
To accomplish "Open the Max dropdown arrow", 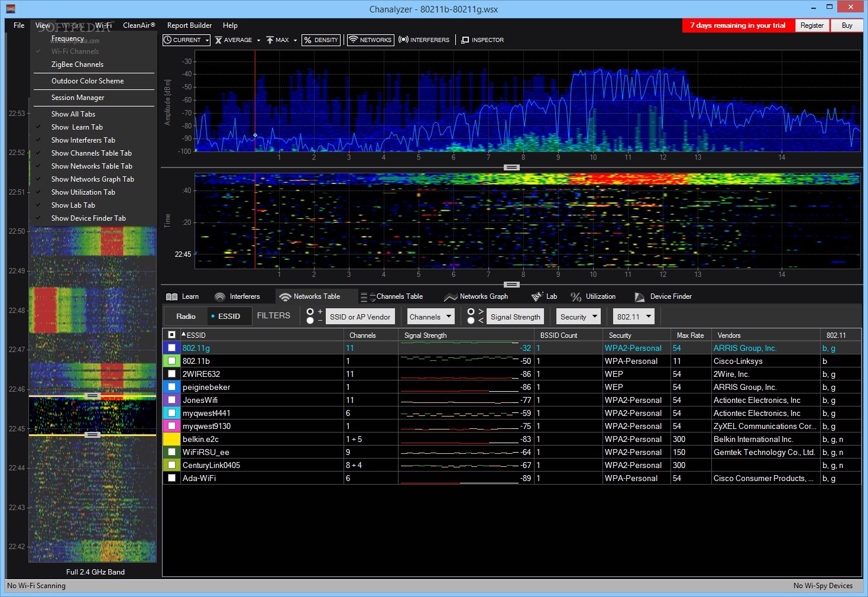I will click(x=295, y=40).
